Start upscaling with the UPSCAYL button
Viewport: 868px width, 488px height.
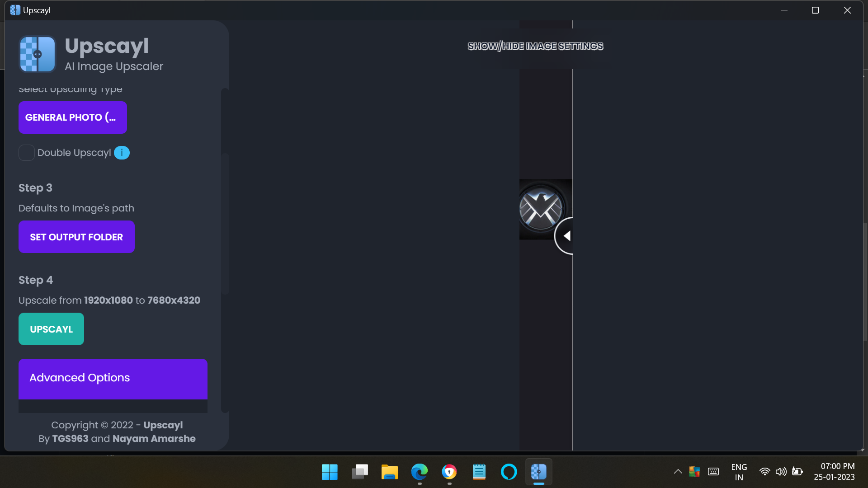51,329
